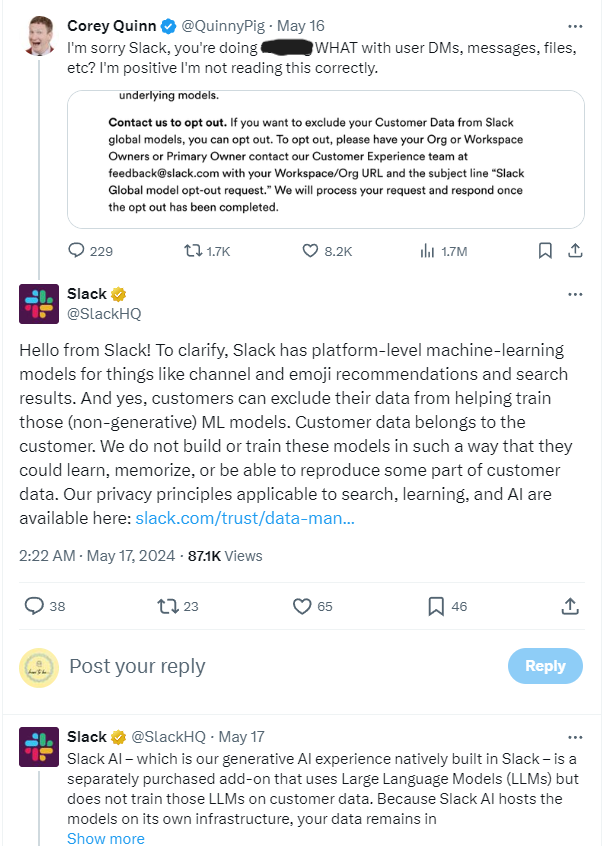
Task: Expand Slack's reply with Show more
Action: click(106, 838)
